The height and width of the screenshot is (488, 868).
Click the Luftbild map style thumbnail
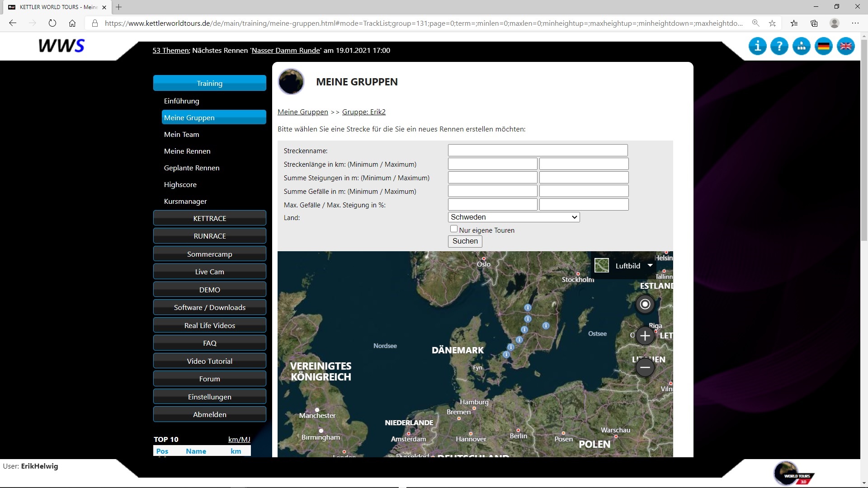(x=602, y=265)
